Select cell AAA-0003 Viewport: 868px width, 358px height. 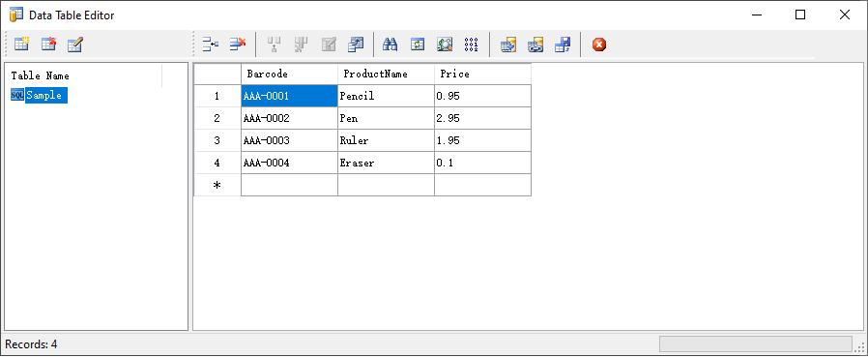pos(290,140)
